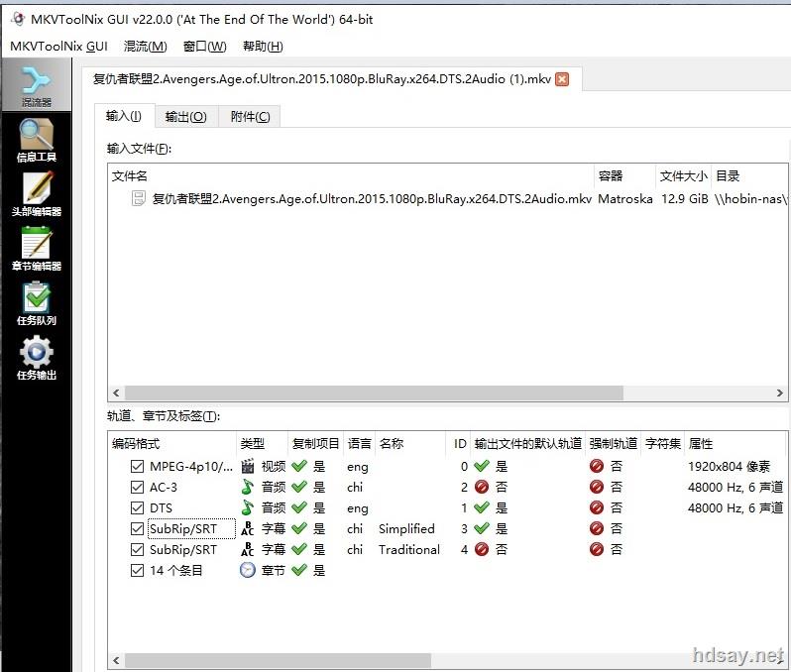The width and height of the screenshot is (791, 672).
Task: Select the "Traditional" track name cell
Action: point(409,549)
